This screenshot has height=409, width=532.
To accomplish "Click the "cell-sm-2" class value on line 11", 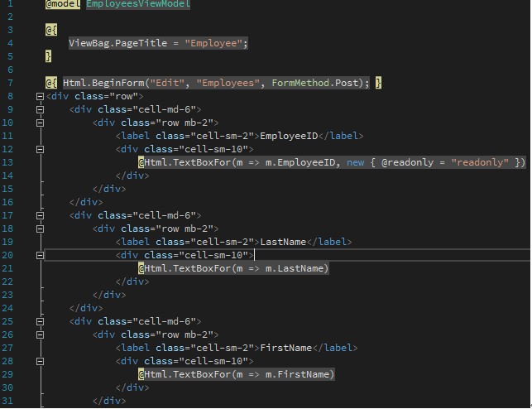I will pyautogui.click(x=223, y=136).
